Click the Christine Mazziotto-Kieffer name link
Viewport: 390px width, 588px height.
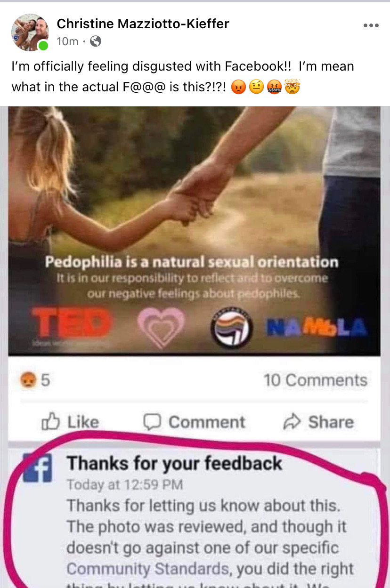143,23
